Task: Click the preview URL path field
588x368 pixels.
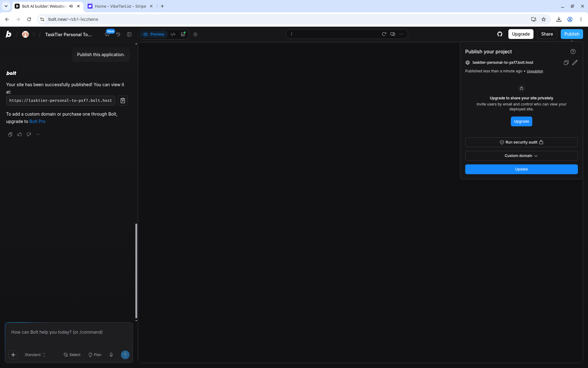Action: click(x=334, y=34)
